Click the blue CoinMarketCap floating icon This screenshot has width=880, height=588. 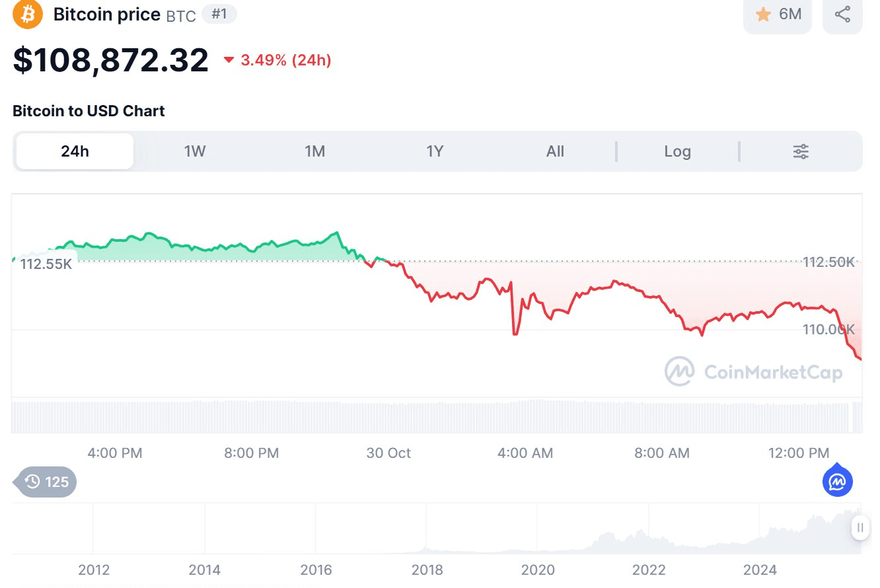tap(838, 482)
